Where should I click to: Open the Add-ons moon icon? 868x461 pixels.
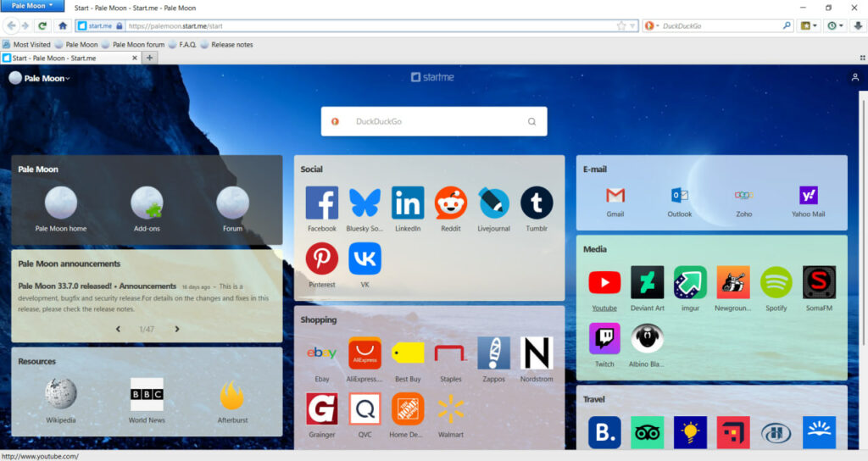tap(147, 203)
